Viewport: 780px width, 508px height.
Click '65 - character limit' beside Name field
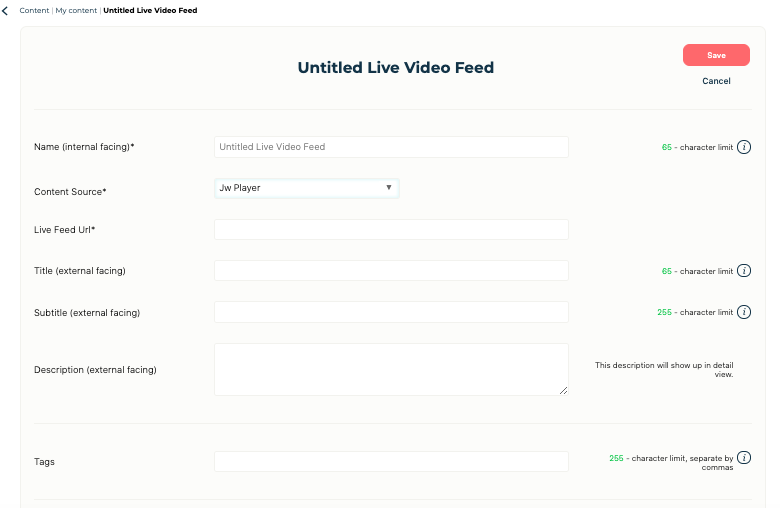click(697, 147)
